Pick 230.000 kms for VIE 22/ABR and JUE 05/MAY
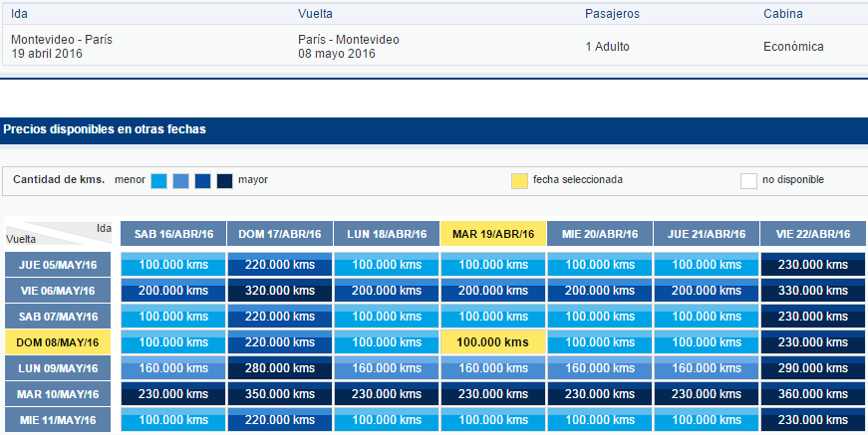The height and width of the screenshot is (435, 868). 812,265
